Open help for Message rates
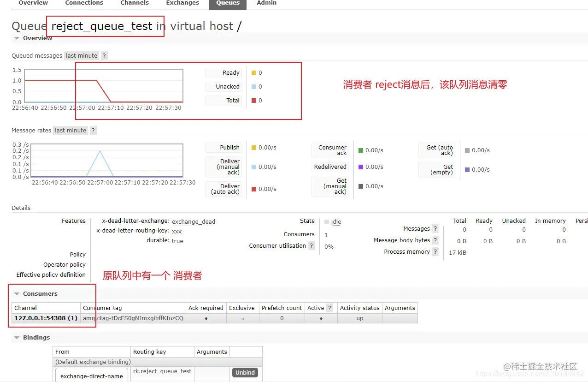 [x=93, y=131]
